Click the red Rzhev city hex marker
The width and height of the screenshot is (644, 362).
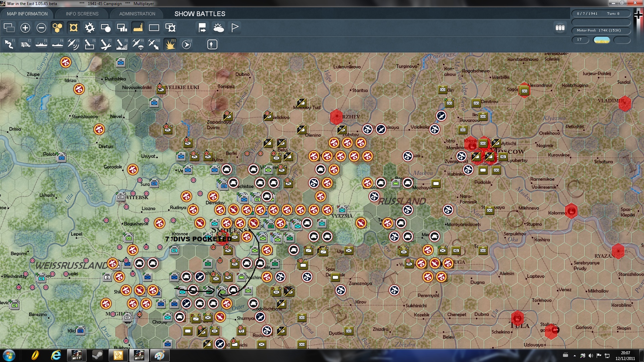tap(336, 117)
